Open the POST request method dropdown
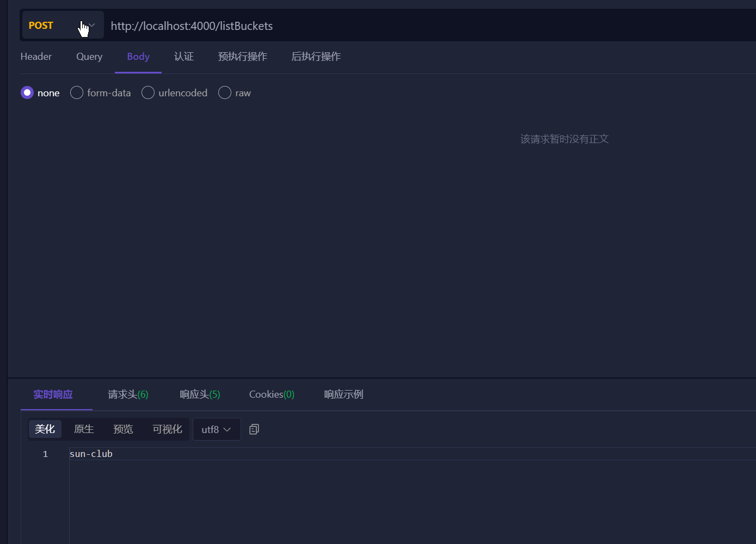756x544 pixels. coord(63,25)
